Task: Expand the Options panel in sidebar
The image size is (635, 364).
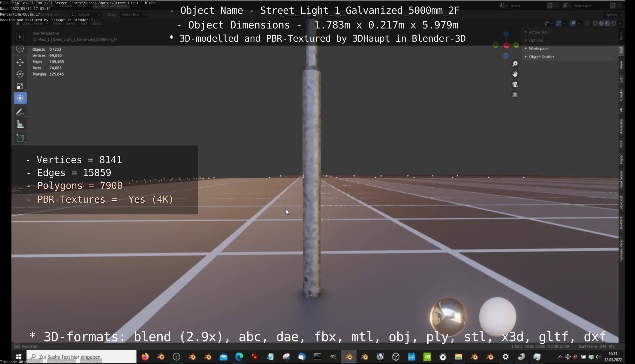Action: click(x=536, y=40)
